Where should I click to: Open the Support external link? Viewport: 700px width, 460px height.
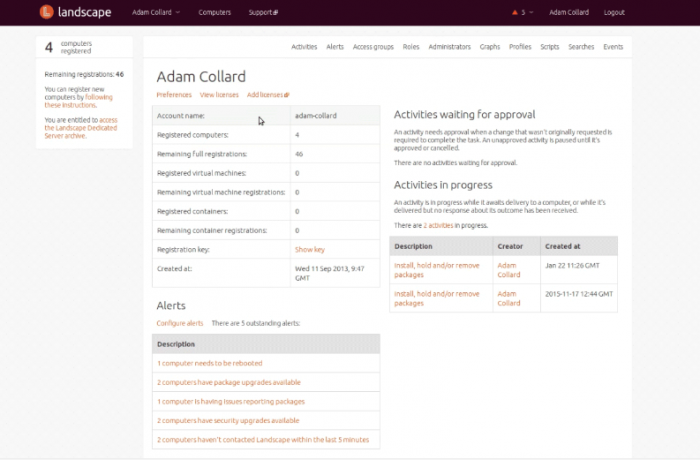(x=263, y=13)
